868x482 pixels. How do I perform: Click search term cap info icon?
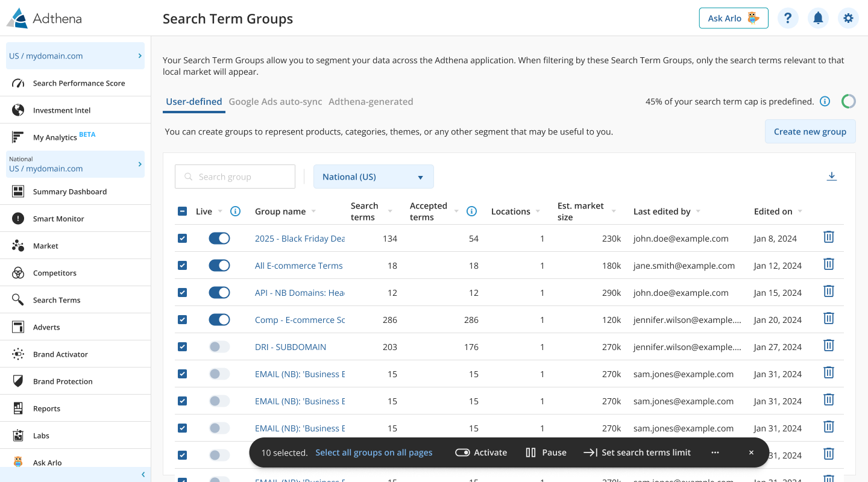[825, 101]
